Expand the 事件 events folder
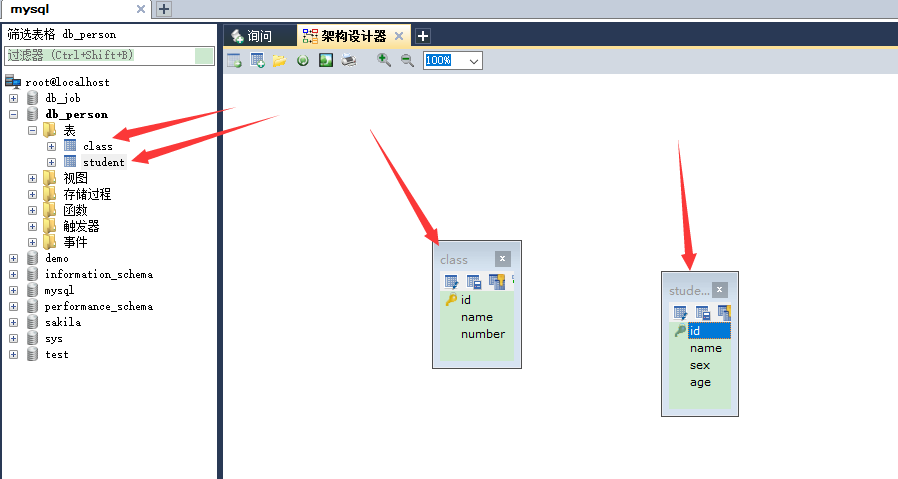This screenshot has width=898, height=479. [32, 242]
